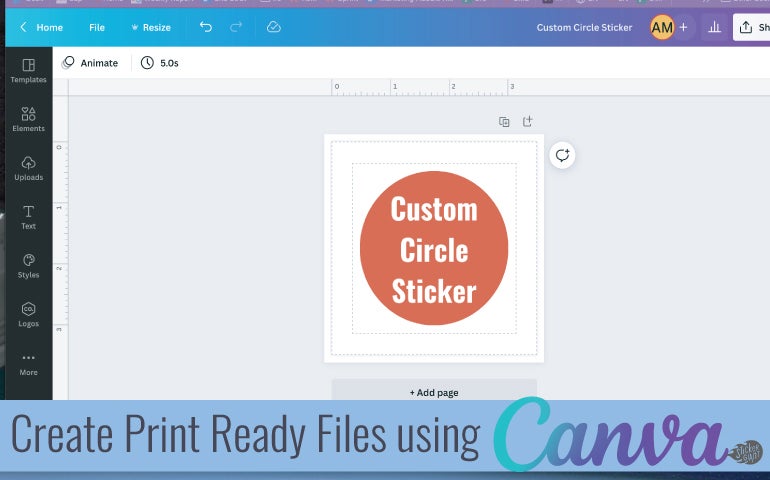
Task: Open the Text panel
Action: [x=28, y=217]
